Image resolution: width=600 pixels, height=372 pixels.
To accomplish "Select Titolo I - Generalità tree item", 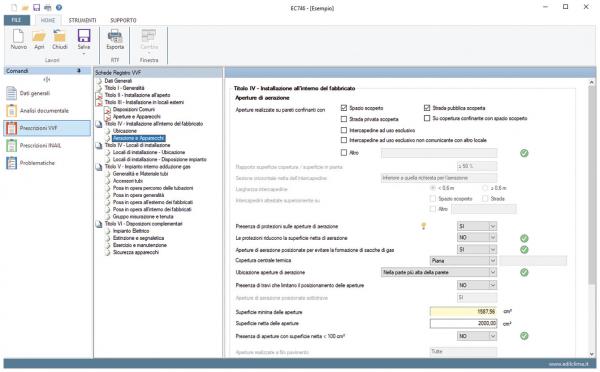I will [124, 88].
